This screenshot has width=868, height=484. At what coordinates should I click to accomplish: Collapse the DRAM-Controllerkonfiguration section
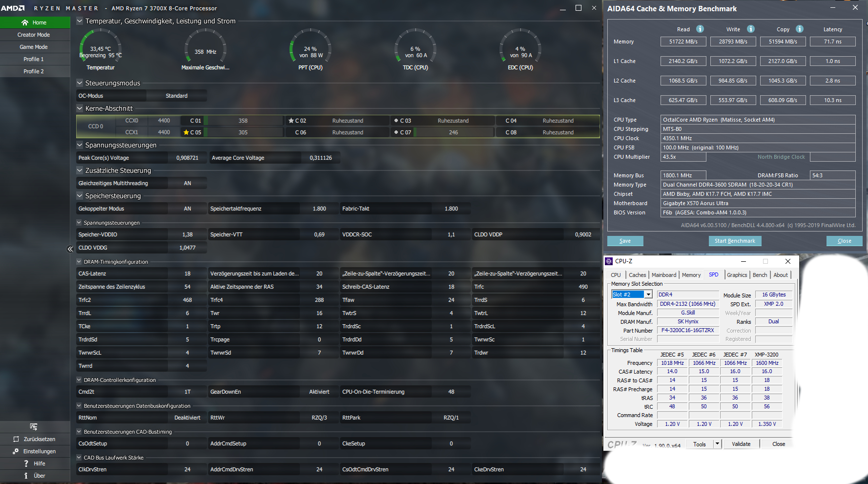[x=79, y=380]
